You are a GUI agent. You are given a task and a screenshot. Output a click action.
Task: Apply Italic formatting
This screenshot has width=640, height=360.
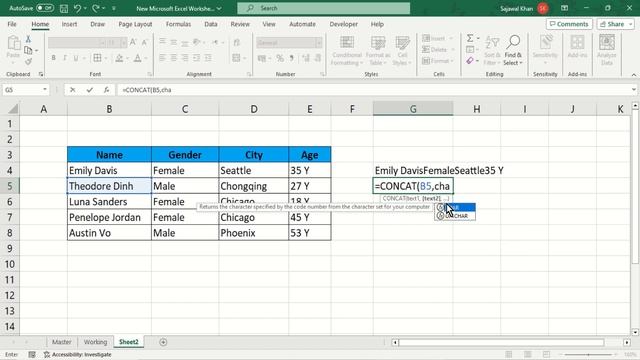[64, 58]
